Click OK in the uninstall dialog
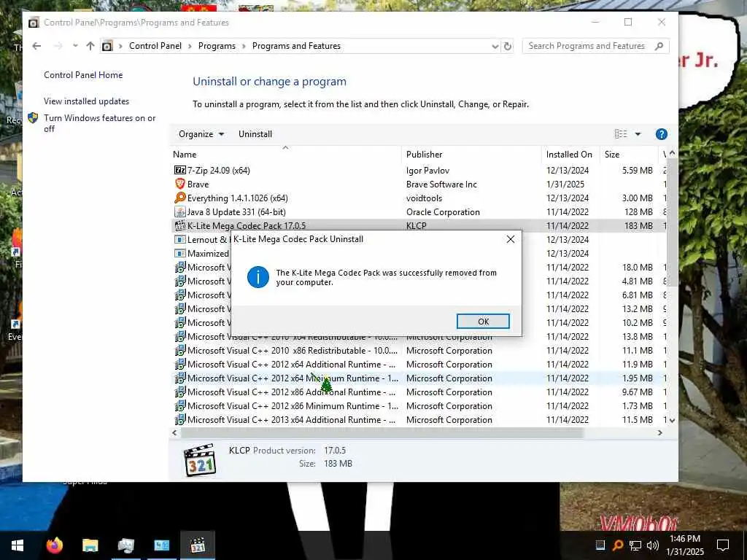The height and width of the screenshot is (560, 747). tap(483, 322)
